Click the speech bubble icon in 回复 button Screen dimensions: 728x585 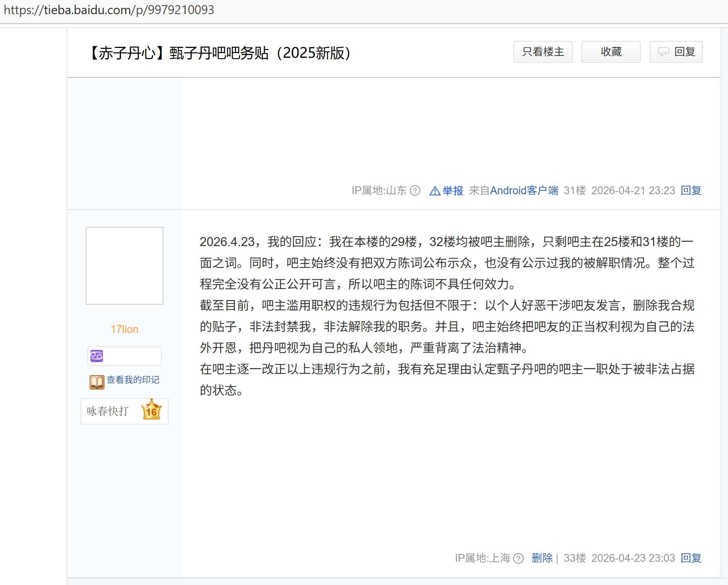[x=664, y=52]
